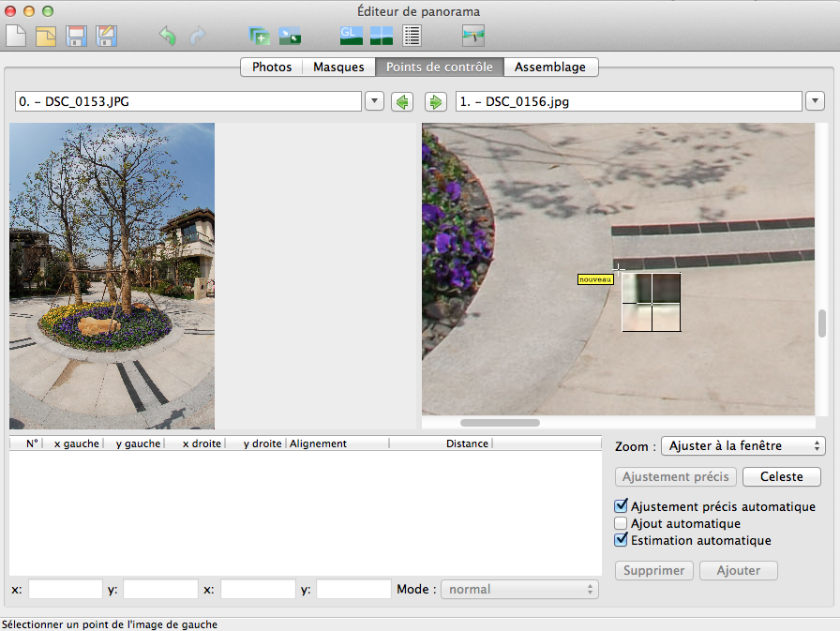Undo the last action
Image resolution: width=840 pixels, height=631 pixels.
click(x=167, y=37)
